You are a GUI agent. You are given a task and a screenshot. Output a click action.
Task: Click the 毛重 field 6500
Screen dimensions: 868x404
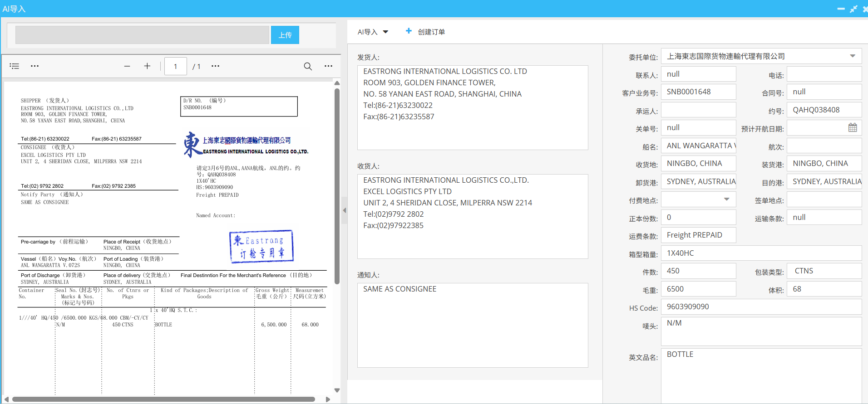click(x=698, y=289)
